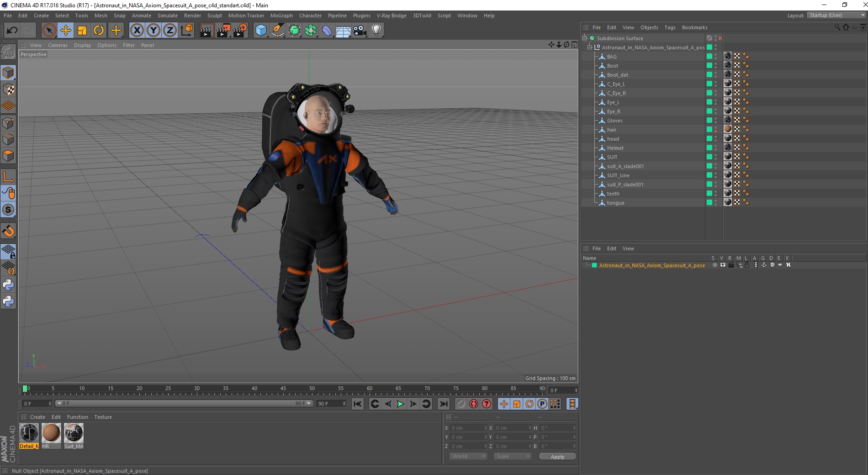Switch to Points mode

click(8, 123)
